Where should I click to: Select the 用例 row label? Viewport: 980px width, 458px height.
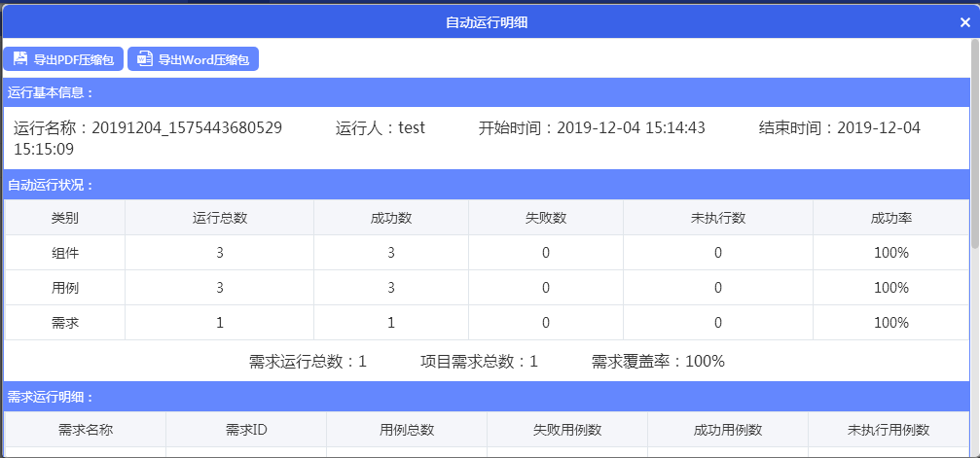point(64,288)
